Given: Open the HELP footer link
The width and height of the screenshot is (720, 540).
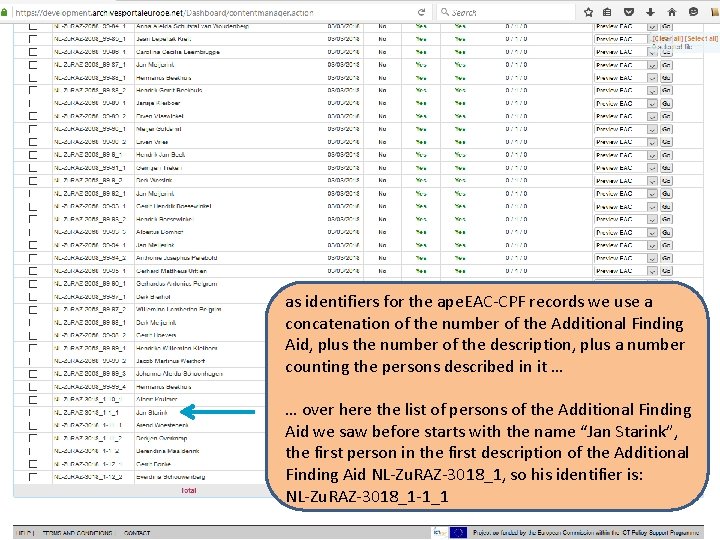Looking at the screenshot, I should pos(23,533).
